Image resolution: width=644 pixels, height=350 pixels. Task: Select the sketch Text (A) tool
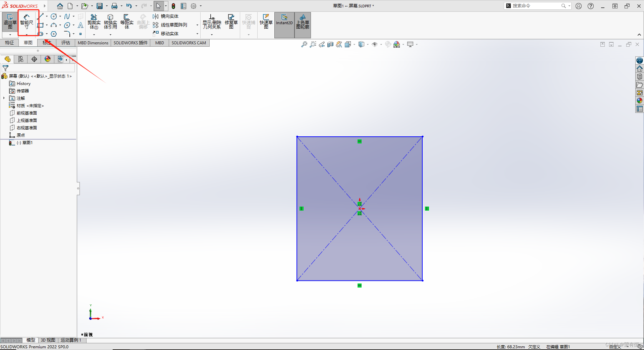pyautogui.click(x=80, y=25)
